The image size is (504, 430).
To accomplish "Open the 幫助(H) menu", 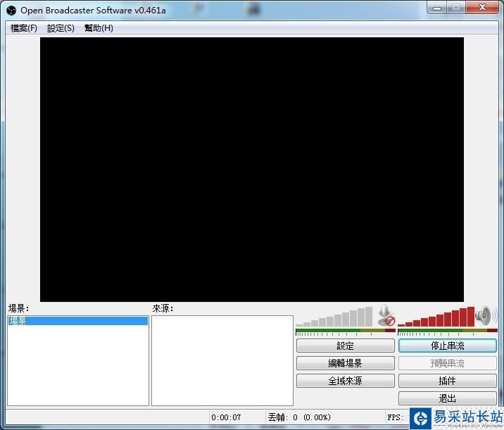I will (x=99, y=28).
